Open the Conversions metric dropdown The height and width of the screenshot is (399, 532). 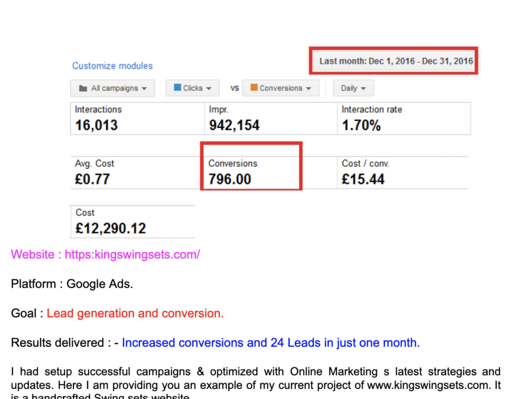[x=280, y=88]
